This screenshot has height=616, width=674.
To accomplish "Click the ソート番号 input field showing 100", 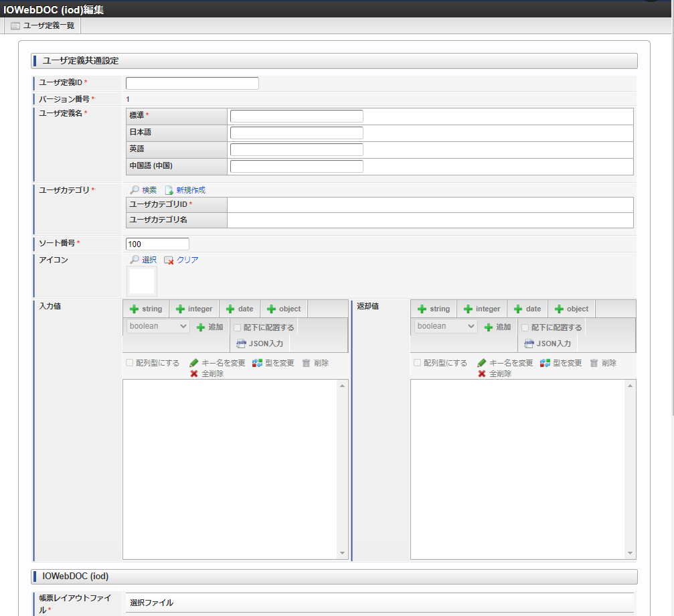I will point(157,244).
